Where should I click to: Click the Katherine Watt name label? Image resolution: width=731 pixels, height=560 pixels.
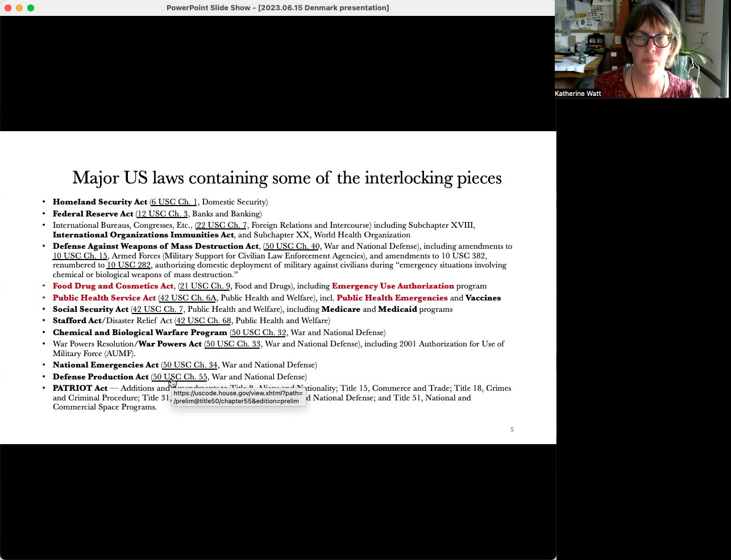pos(578,94)
